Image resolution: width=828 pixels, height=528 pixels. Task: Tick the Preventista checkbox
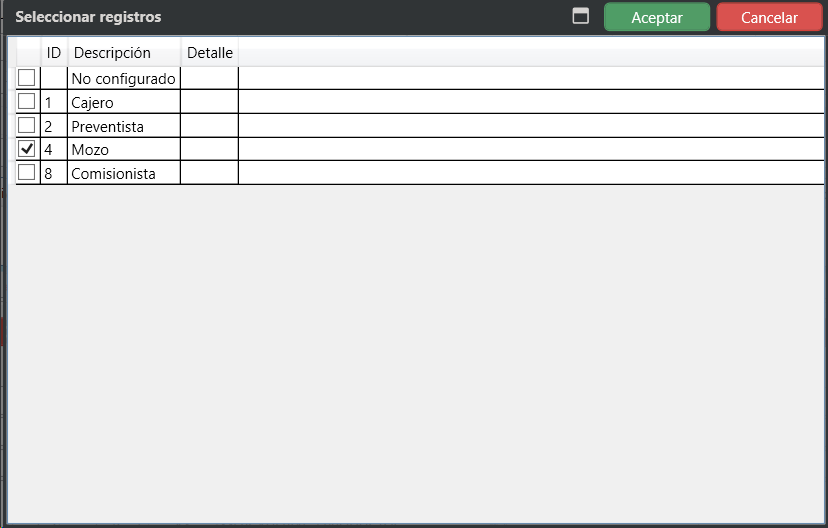click(27, 126)
